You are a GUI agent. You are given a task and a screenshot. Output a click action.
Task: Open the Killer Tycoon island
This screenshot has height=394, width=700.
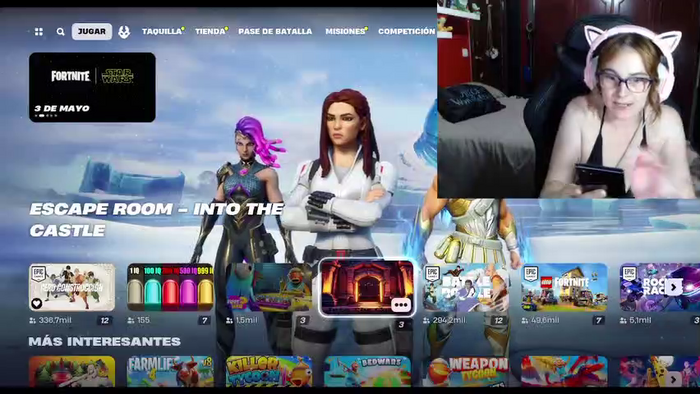click(x=269, y=371)
